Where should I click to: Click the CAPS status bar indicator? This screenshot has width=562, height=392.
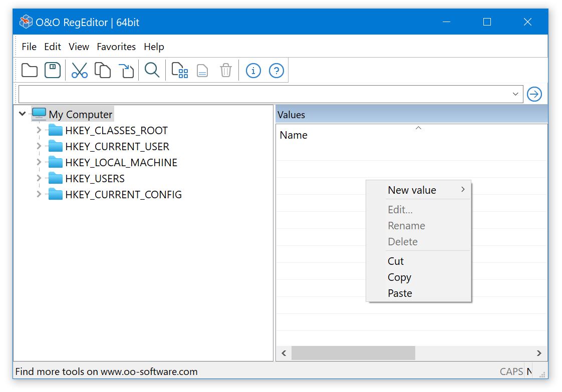[511, 371]
